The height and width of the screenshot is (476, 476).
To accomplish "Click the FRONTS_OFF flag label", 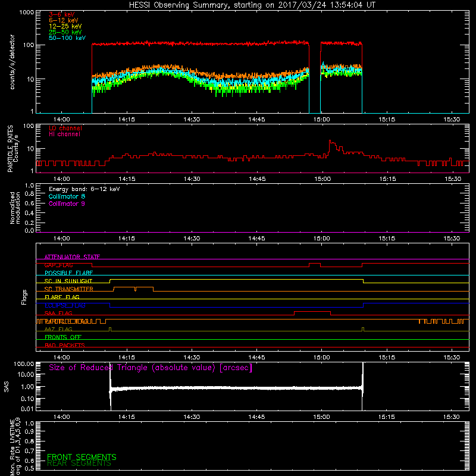I will pyautogui.click(x=62, y=337).
